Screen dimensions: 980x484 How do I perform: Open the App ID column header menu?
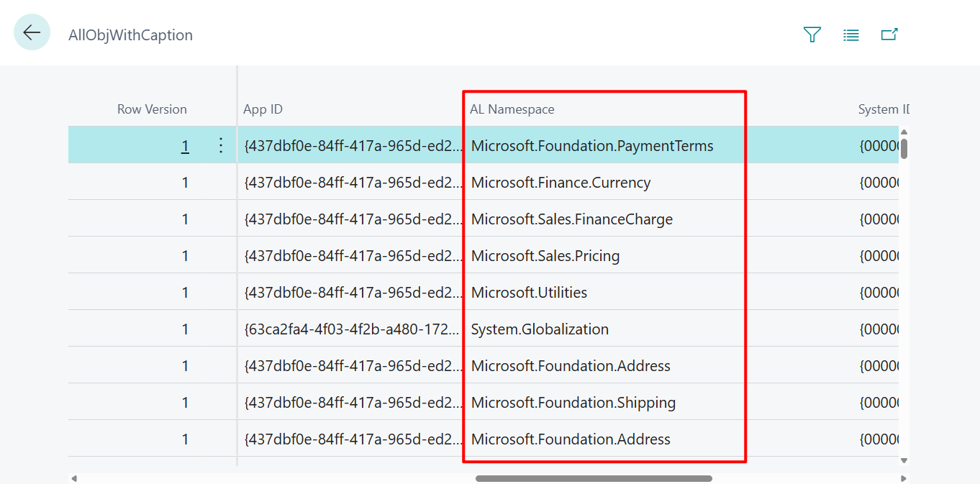click(x=263, y=109)
